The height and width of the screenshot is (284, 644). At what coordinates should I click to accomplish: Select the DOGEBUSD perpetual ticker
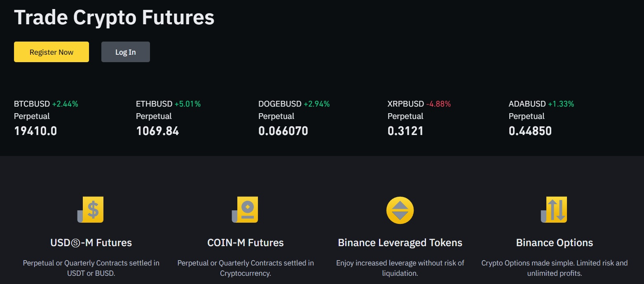pyautogui.click(x=294, y=117)
